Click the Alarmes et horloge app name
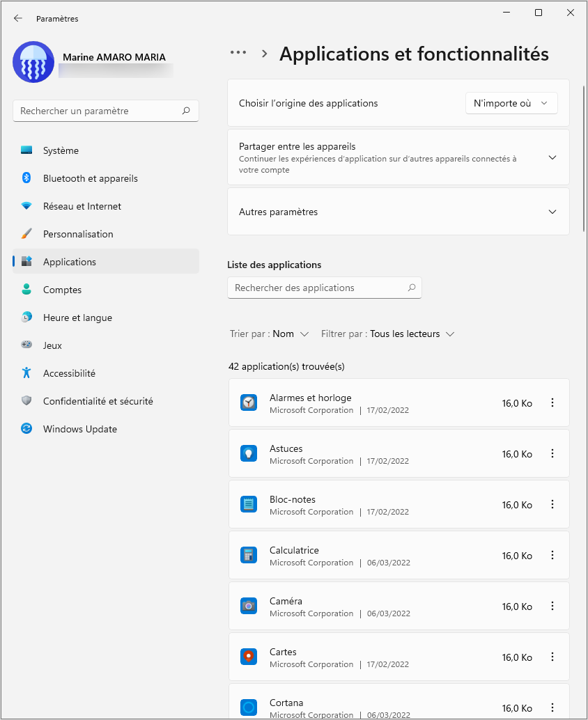This screenshot has height=720, width=588. [311, 398]
